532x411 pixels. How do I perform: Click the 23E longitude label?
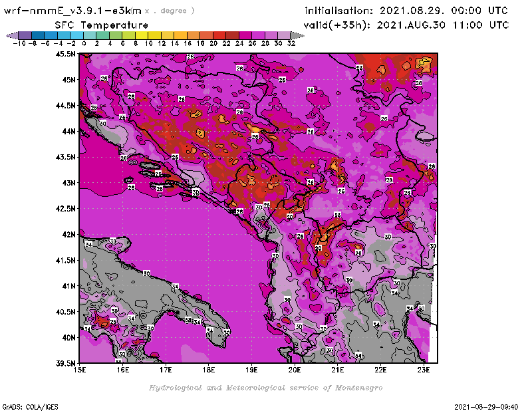coord(424,370)
